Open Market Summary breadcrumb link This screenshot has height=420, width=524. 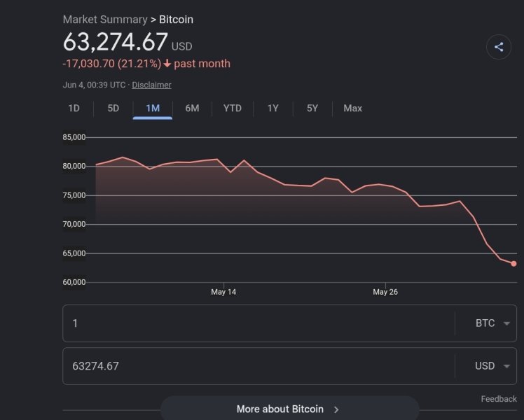click(x=105, y=20)
